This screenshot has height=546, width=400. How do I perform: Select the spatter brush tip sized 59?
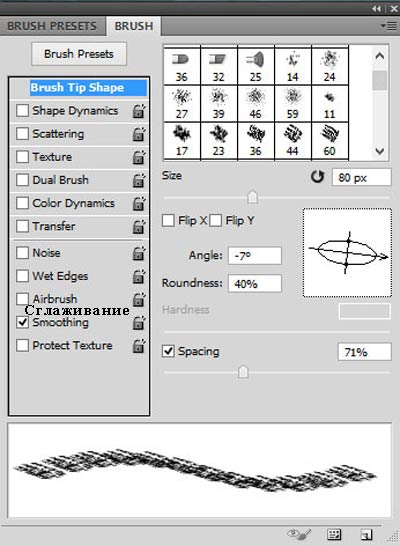[293, 103]
